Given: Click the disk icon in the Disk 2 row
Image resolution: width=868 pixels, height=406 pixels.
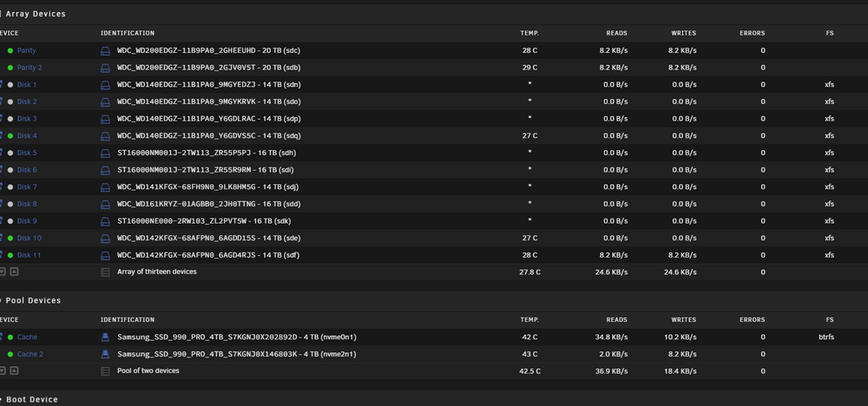Looking at the screenshot, I should 105,102.
